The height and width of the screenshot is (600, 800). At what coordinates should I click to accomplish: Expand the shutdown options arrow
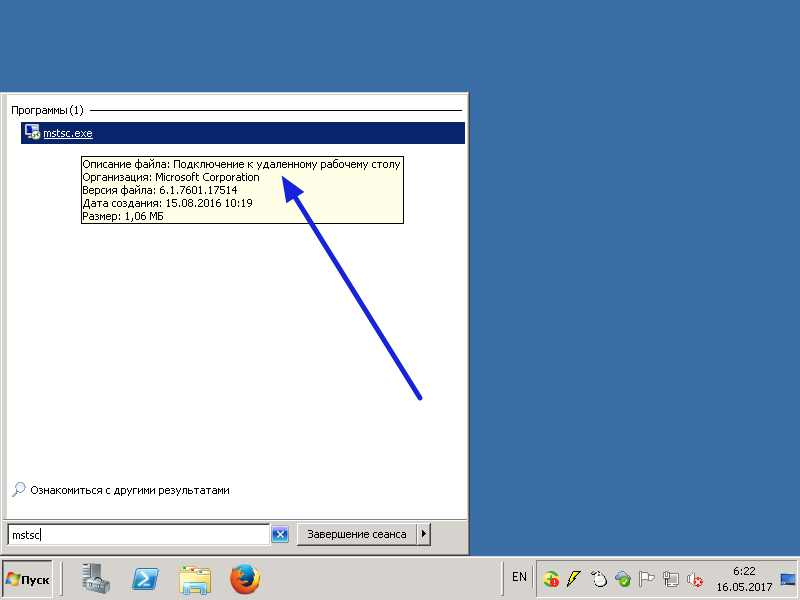(x=423, y=534)
